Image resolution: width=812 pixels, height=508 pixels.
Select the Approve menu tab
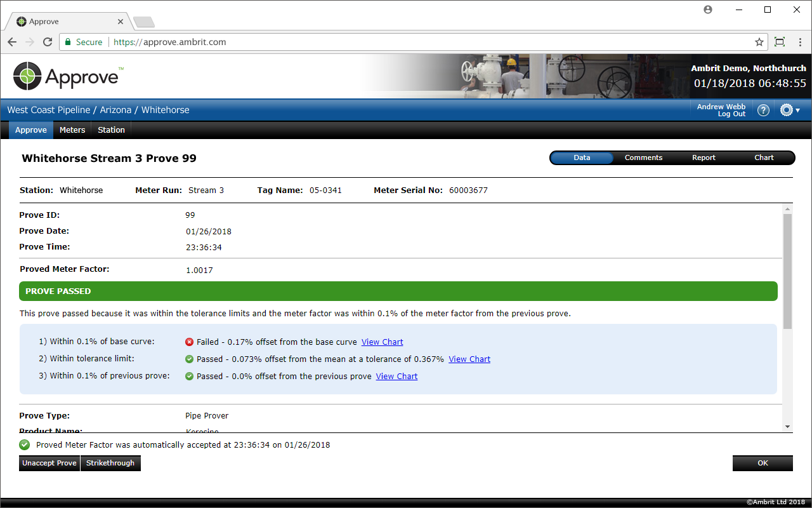tap(31, 130)
